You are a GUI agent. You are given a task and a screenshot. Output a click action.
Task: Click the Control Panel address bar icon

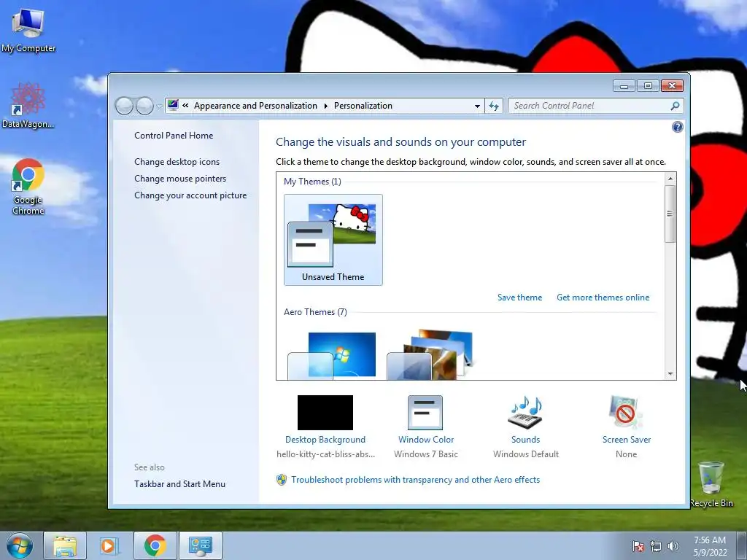pyautogui.click(x=173, y=105)
